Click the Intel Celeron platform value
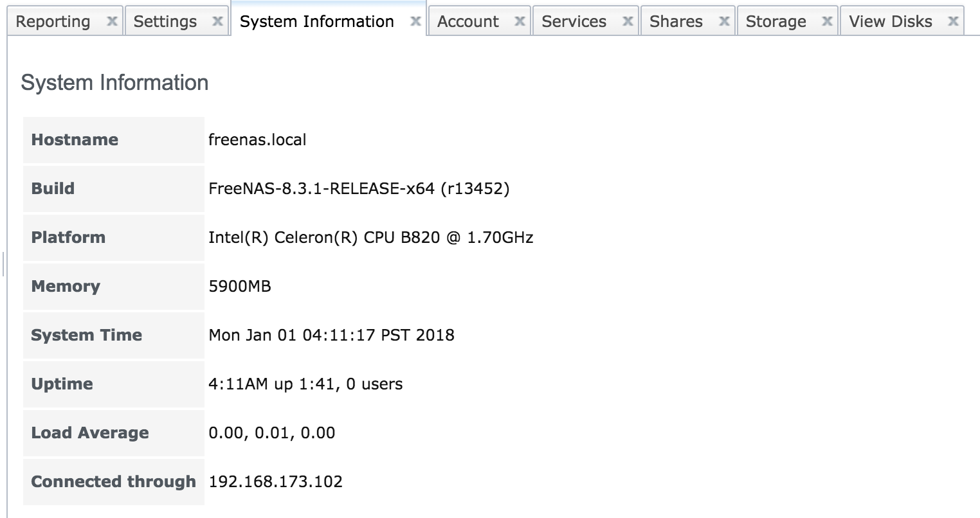Screen dimensions: 980x518 (371, 237)
